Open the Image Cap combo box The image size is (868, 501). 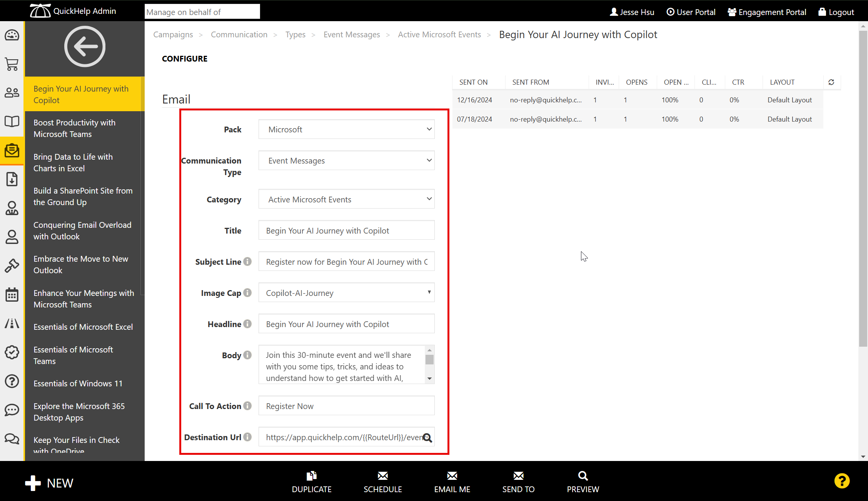point(346,293)
